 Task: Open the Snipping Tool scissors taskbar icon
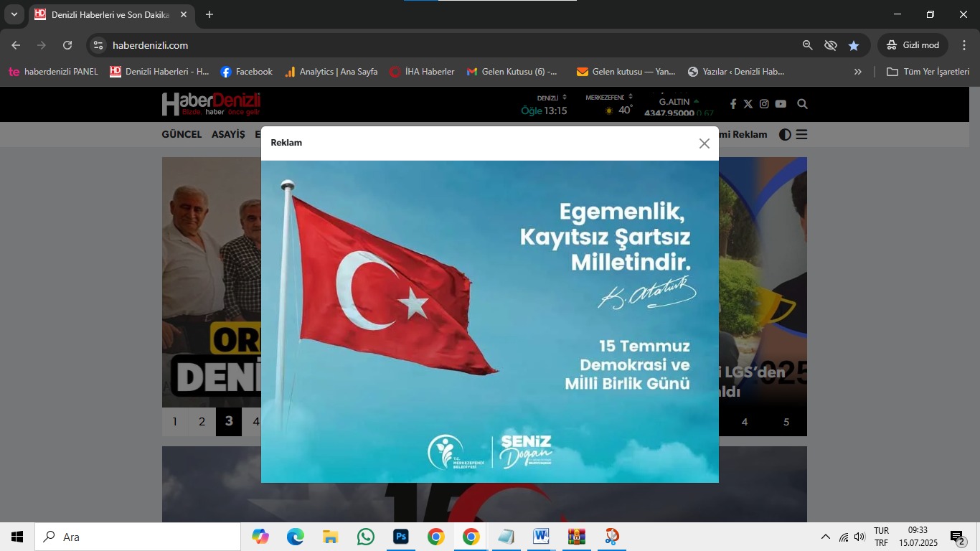click(x=611, y=537)
